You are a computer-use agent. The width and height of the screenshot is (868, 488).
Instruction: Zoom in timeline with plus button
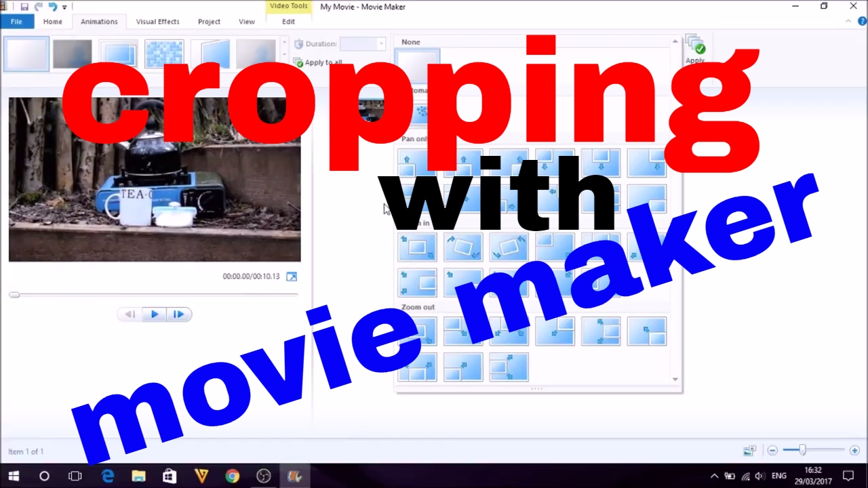(x=854, y=451)
